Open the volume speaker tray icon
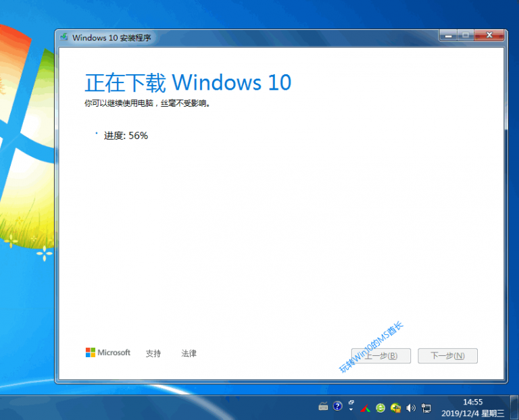 (x=410, y=408)
